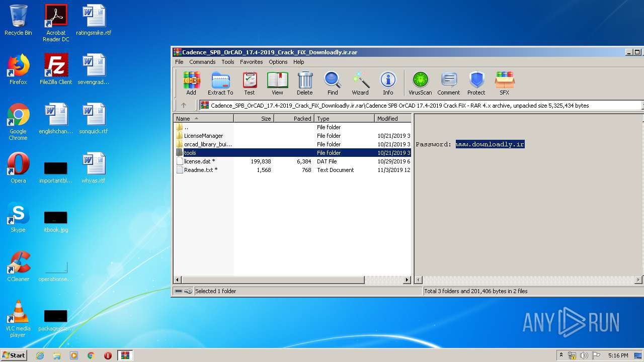
Task: Open the ratingsmike.rtf desktop file
Action: pyautogui.click(x=94, y=20)
